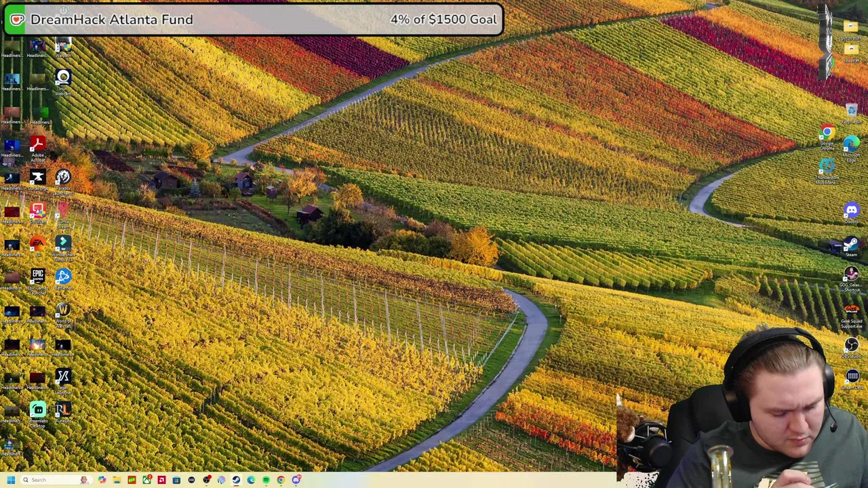Open AMD Software from the taskbar
Viewport: 868px width, 488px height.
161,480
